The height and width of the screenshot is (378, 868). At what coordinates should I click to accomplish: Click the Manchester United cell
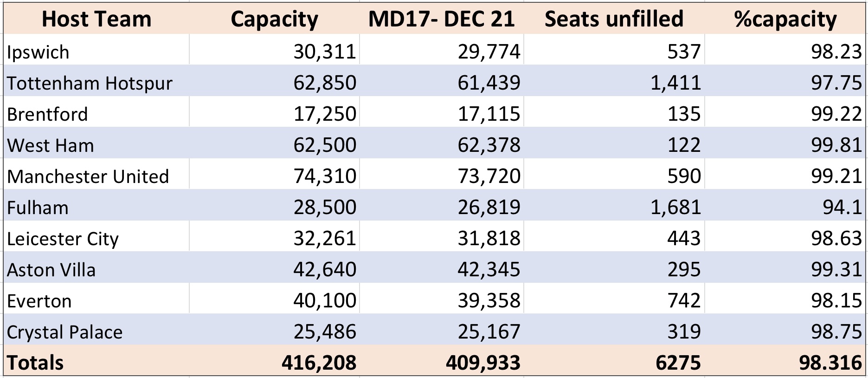click(96, 174)
